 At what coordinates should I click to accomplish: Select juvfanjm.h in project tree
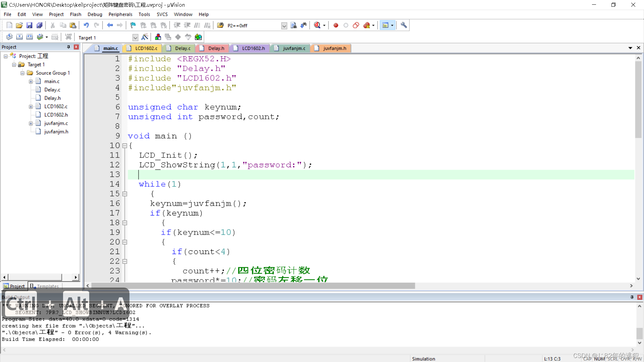[56, 132]
